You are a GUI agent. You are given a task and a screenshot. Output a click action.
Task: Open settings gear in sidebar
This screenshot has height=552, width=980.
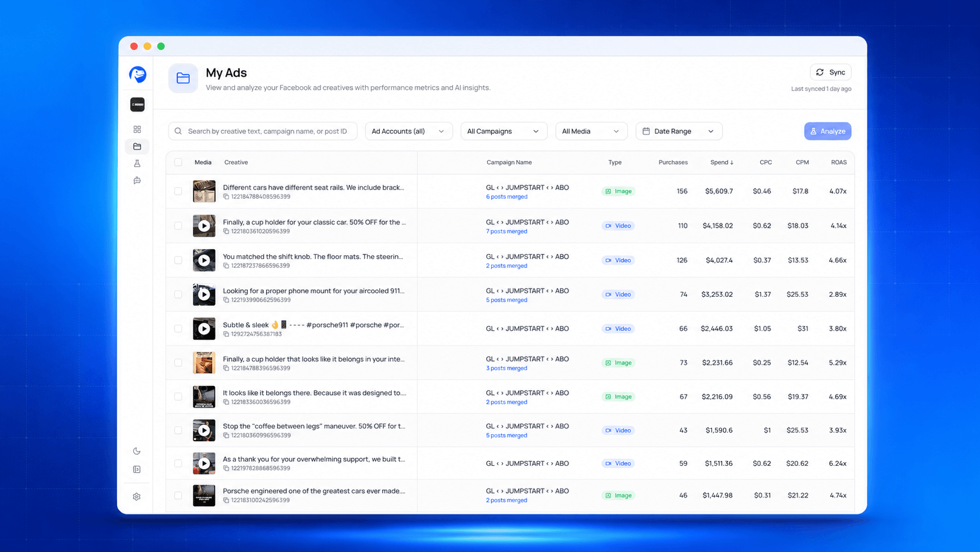(x=137, y=497)
